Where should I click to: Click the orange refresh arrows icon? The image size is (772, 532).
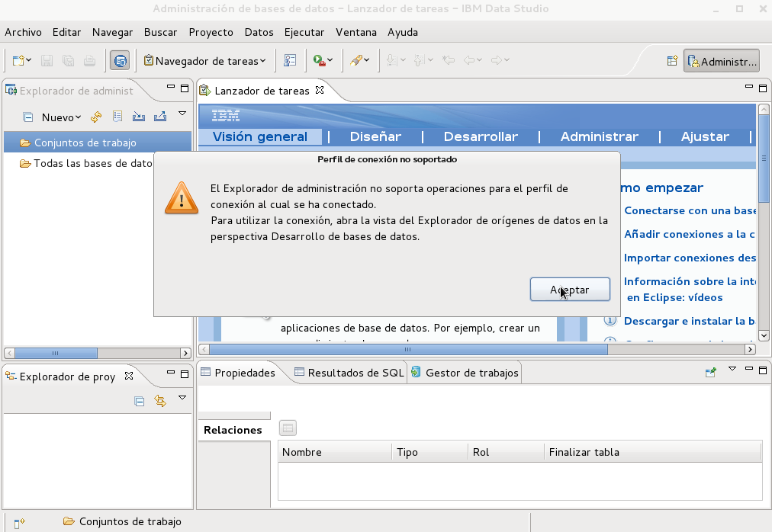tap(96, 117)
